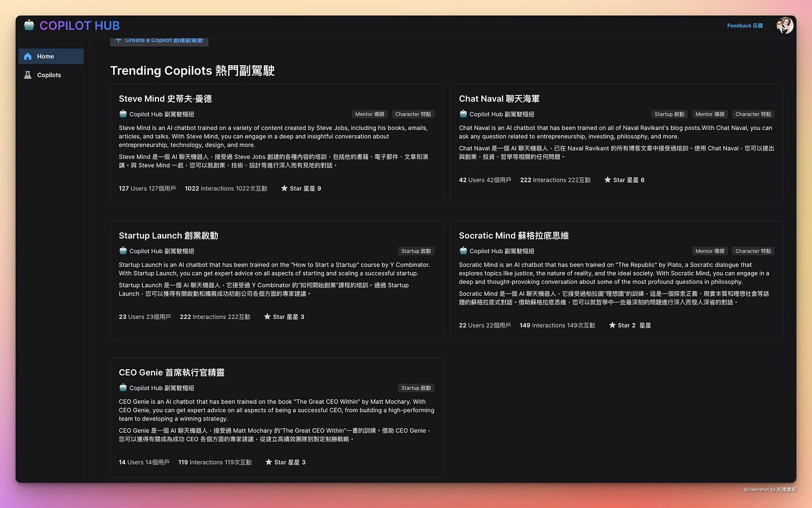Click the star icon on Chat Naval card
This screenshot has width=812, height=508.
[608, 180]
